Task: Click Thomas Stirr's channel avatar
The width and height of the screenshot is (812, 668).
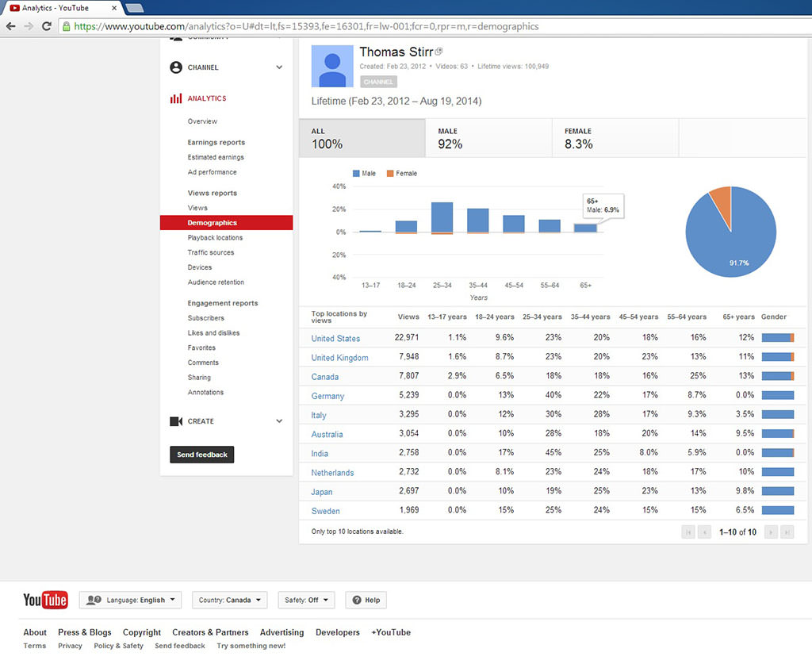Action: pyautogui.click(x=332, y=66)
